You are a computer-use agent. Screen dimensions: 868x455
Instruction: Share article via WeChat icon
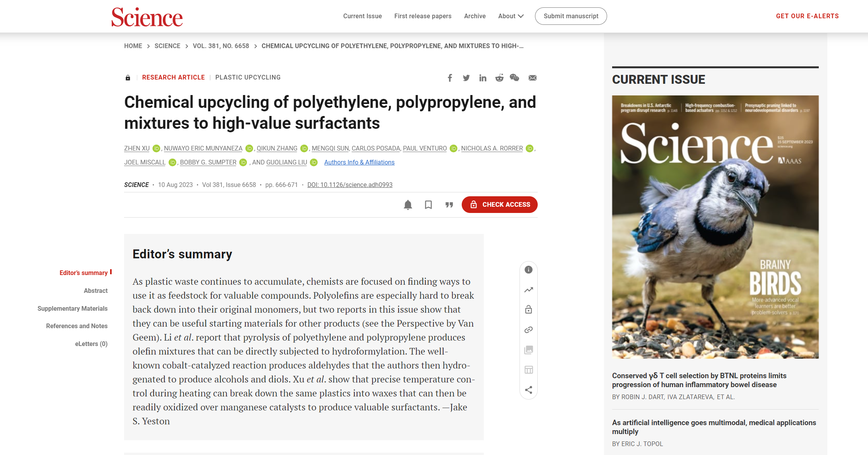tap(514, 78)
